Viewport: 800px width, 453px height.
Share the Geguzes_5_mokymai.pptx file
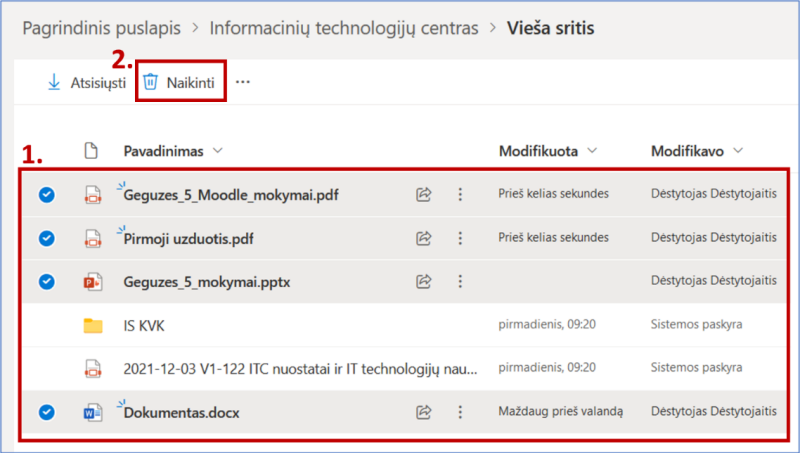click(x=423, y=282)
